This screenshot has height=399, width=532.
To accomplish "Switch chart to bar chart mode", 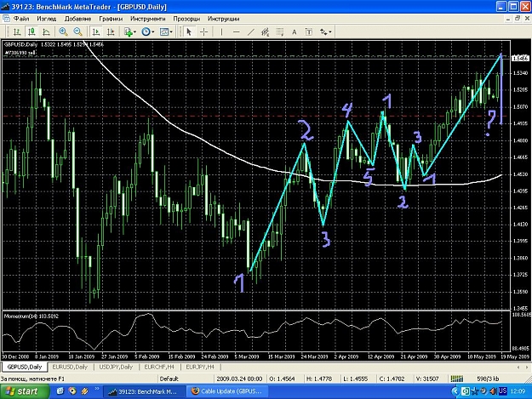I will (17, 32).
